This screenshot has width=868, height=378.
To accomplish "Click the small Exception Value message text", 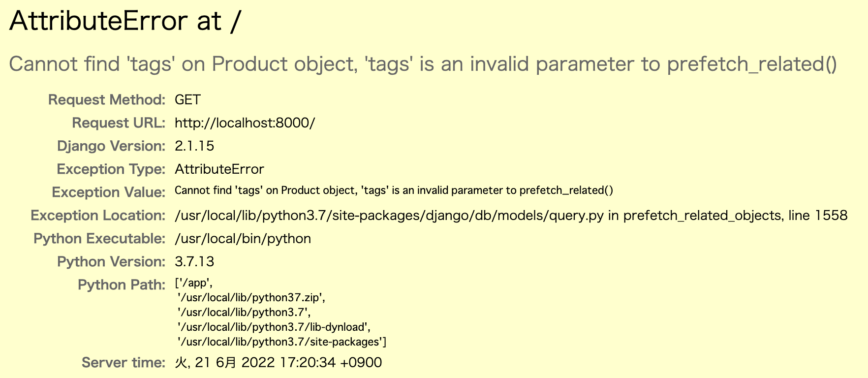I will [x=394, y=190].
